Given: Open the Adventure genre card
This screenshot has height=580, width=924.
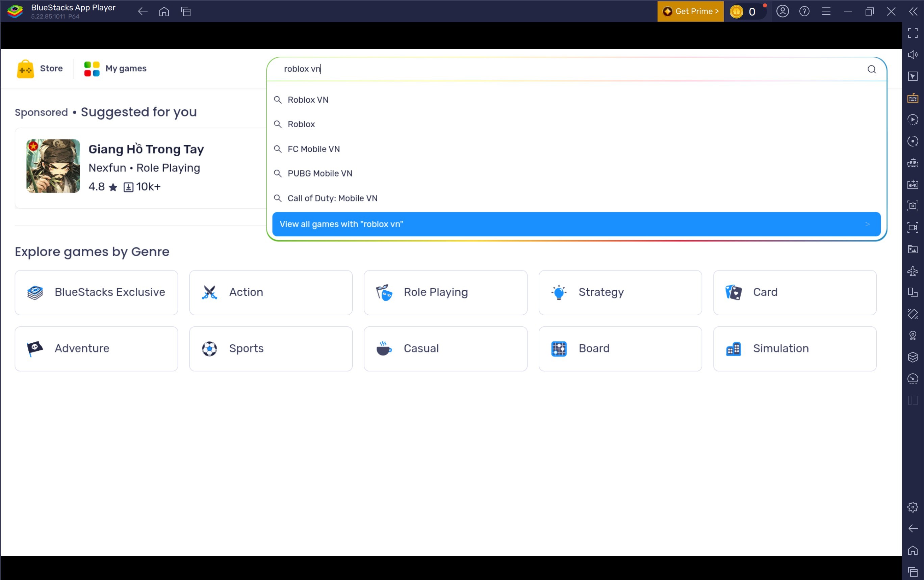Looking at the screenshot, I should tap(96, 349).
